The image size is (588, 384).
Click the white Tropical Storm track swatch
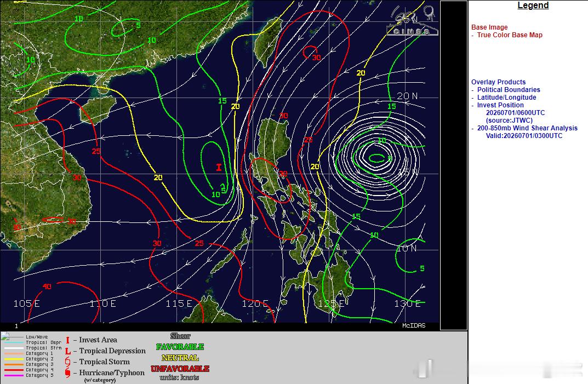(x=14, y=348)
